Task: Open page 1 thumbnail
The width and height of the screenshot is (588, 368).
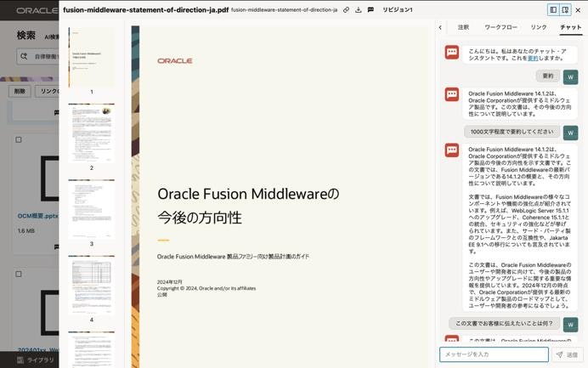Action: click(92, 57)
